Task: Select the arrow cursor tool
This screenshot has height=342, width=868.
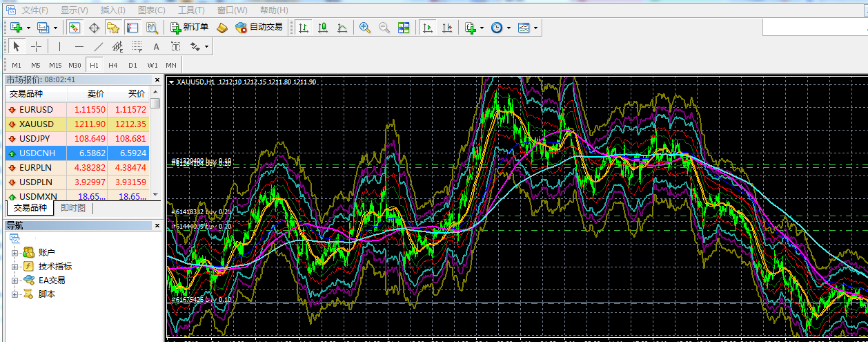Action: pos(17,46)
